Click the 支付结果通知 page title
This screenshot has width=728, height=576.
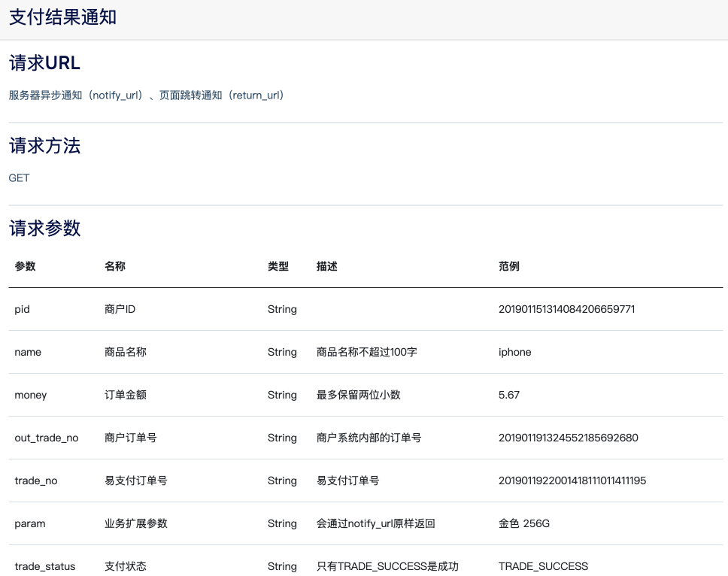(62, 18)
